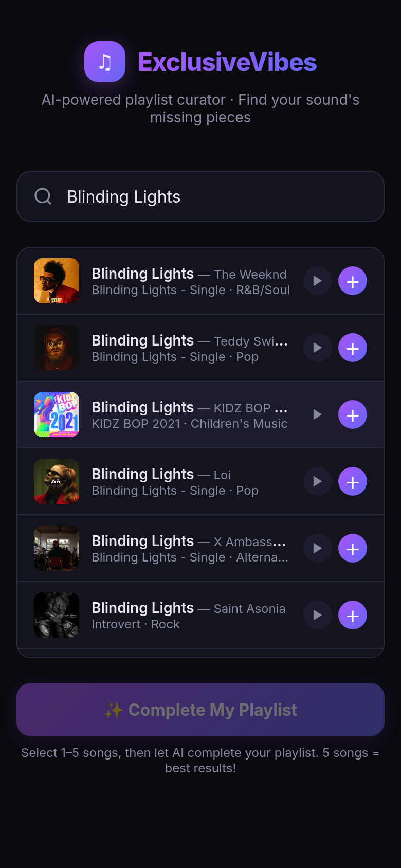Play Saint Asonia's Blinding Lights preview

317,615
